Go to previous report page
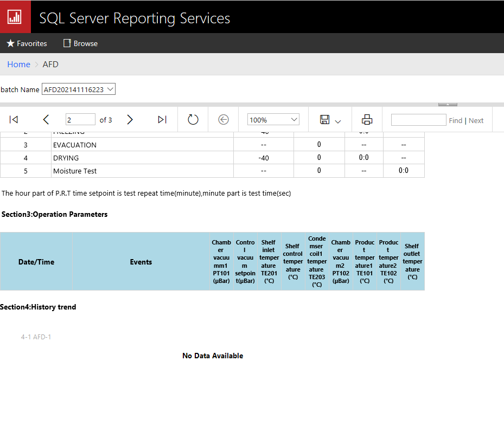The image size is (504, 432). 46,120
